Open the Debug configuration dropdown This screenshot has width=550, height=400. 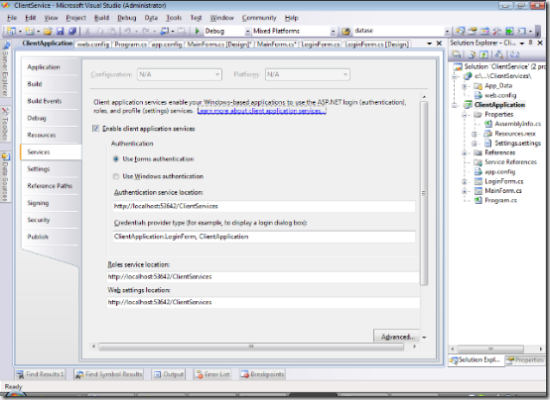(x=247, y=32)
